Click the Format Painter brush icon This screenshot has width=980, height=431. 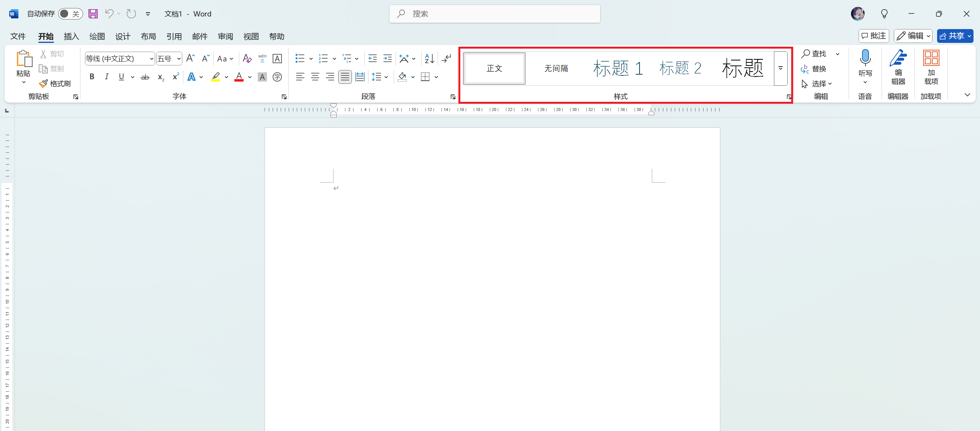coord(44,83)
